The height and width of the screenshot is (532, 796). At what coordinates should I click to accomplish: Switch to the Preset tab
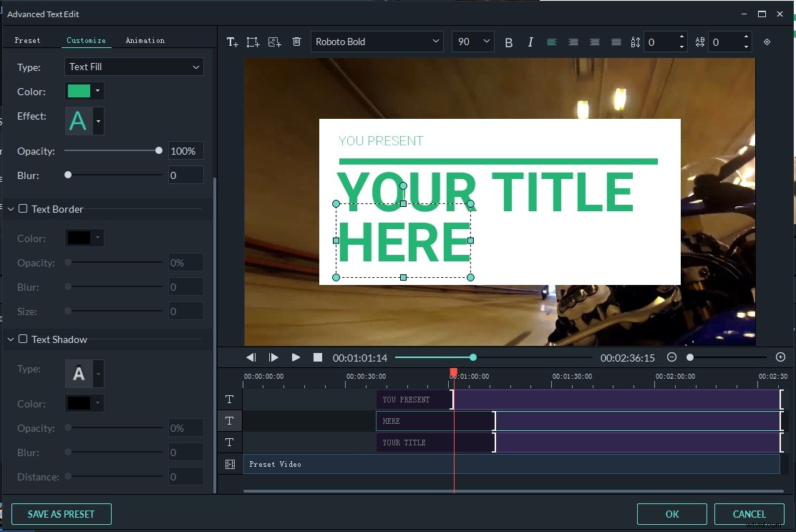coord(29,40)
